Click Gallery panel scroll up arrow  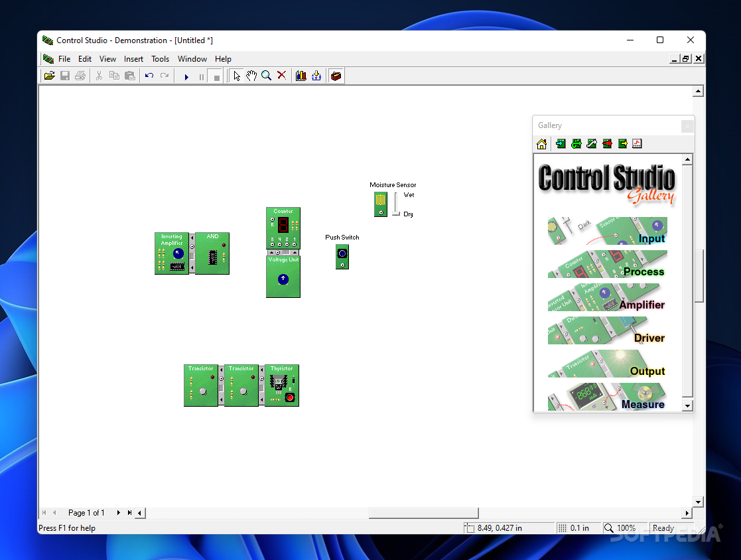[688, 160]
